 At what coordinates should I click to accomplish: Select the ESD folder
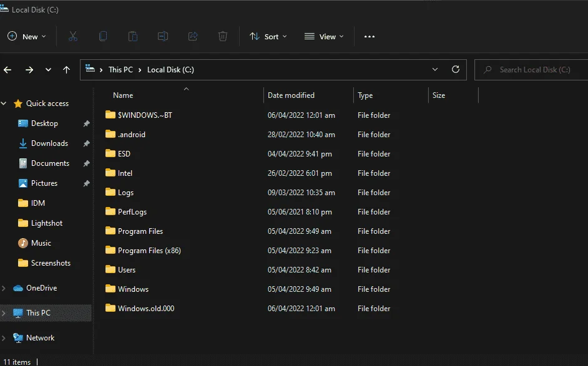click(124, 154)
